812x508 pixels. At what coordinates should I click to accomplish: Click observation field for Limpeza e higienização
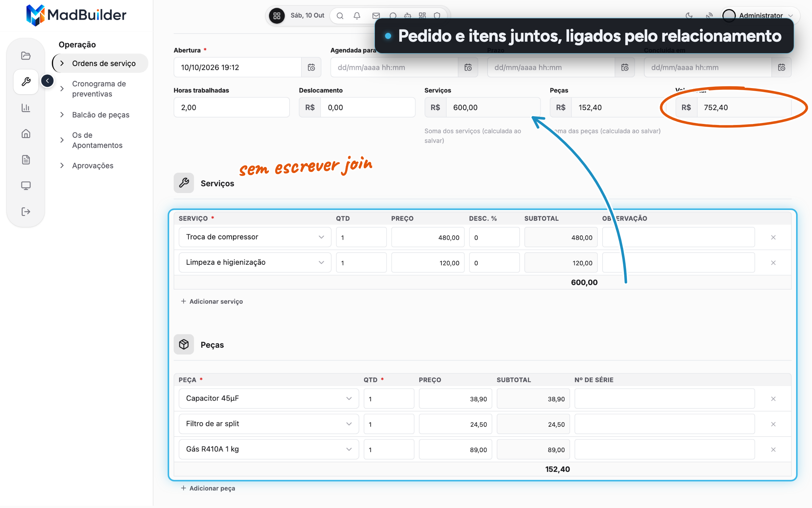coord(679,262)
